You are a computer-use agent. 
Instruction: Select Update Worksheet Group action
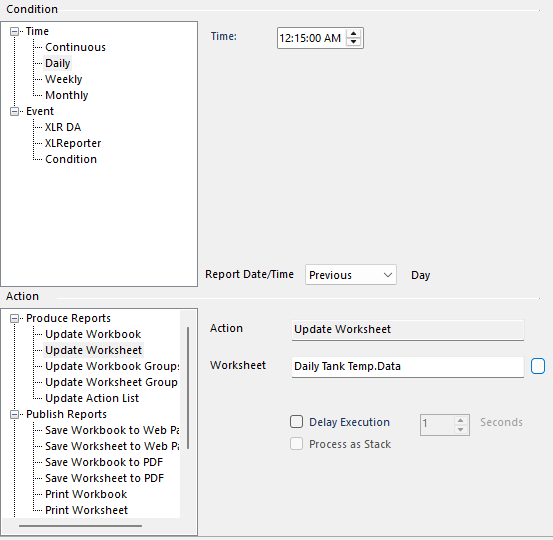(x=111, y=382)
